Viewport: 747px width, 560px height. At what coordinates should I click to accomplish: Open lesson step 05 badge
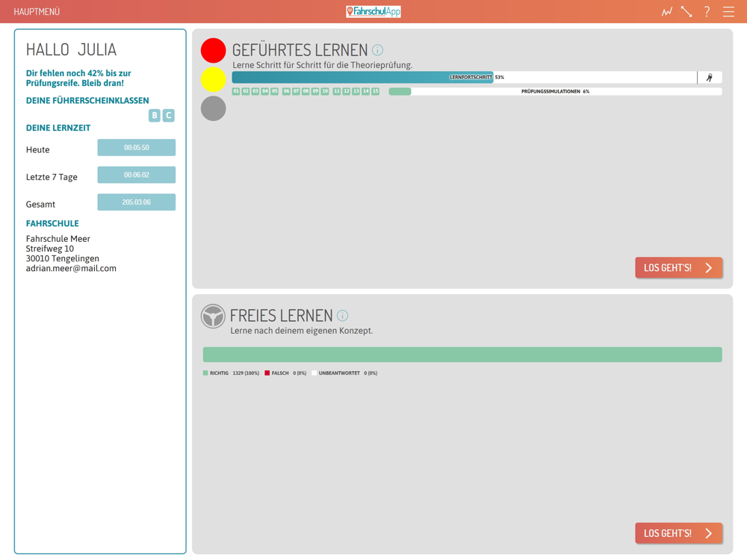[x=274, y=91]
